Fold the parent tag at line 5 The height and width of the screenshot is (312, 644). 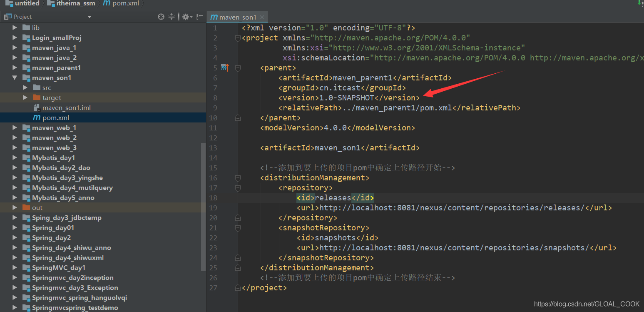[x=238, y=68]
